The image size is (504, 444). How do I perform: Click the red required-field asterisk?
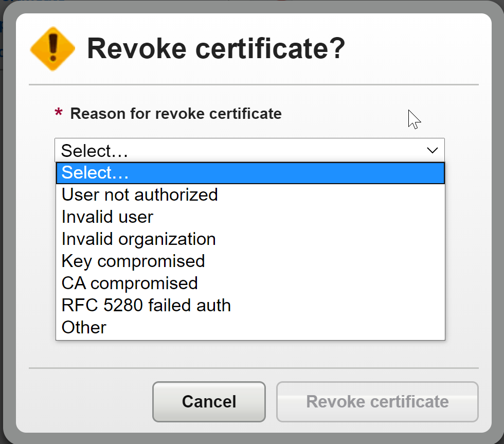click(x=59, y=113)
